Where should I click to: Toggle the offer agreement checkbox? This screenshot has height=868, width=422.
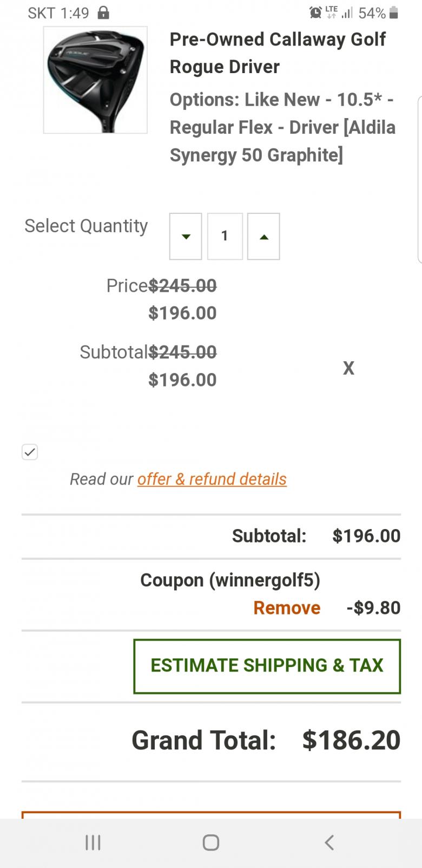(30, 452)
